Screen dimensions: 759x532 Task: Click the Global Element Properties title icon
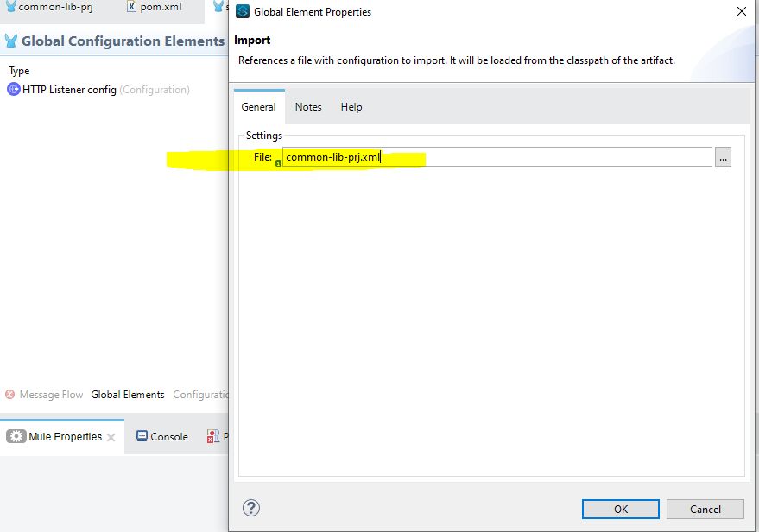[x=243, y=11]
